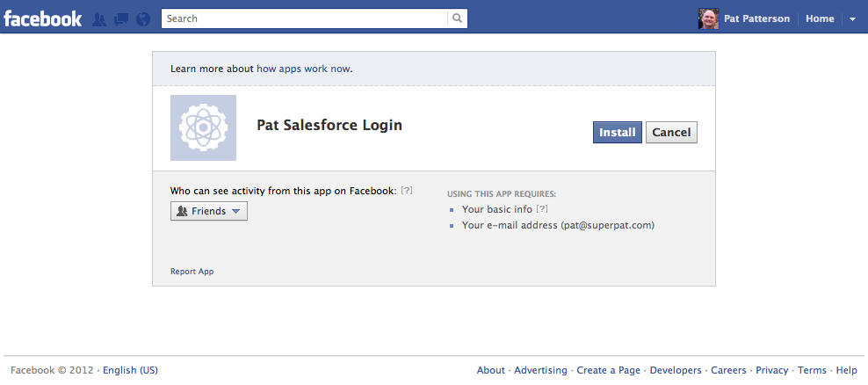Click the search magnifier icon
Image resolution: width=868 pixels, height=385 pixels.
[x=457, y=18]
